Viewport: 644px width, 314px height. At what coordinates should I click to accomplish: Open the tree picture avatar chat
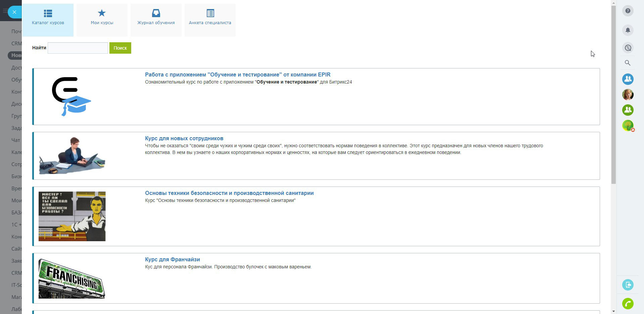click(x=628, y=125)
